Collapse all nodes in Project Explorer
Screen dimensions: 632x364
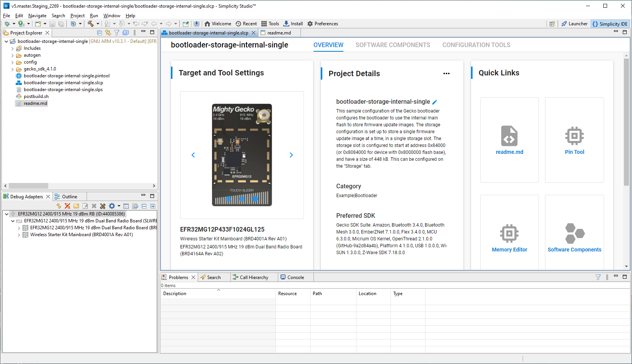[99, 33]
